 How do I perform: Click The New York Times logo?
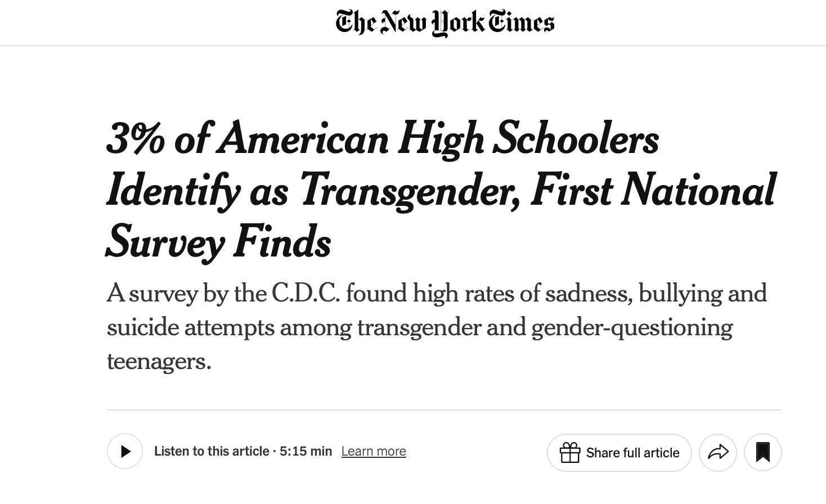click(445, 23)
